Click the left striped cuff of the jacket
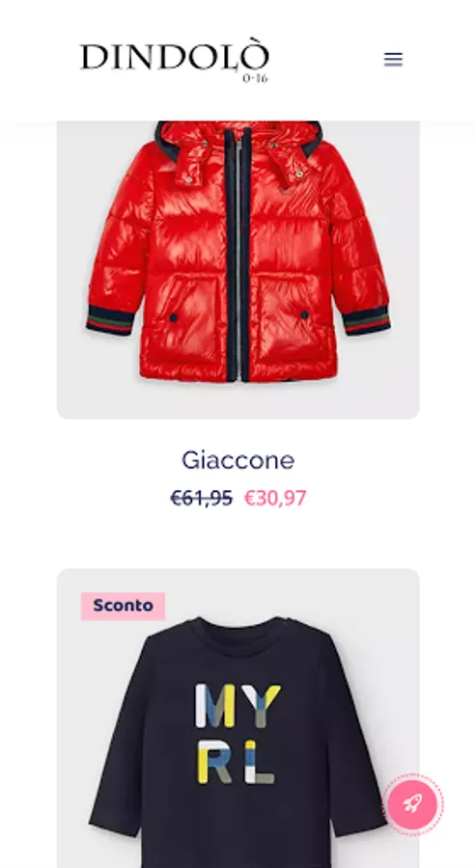 [x=110, y=320]
